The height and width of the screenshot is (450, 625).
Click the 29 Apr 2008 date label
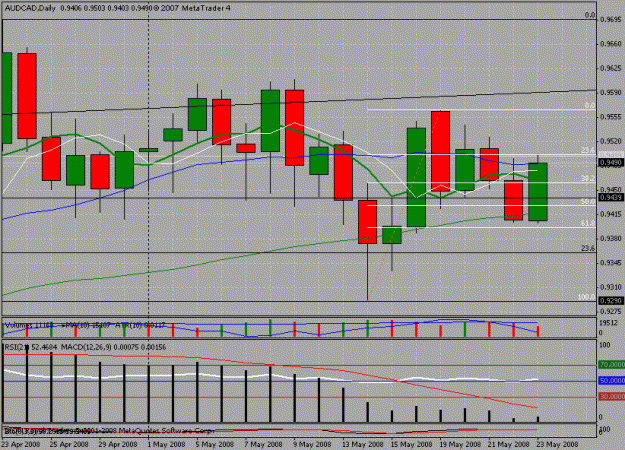[x=118, y=444]
